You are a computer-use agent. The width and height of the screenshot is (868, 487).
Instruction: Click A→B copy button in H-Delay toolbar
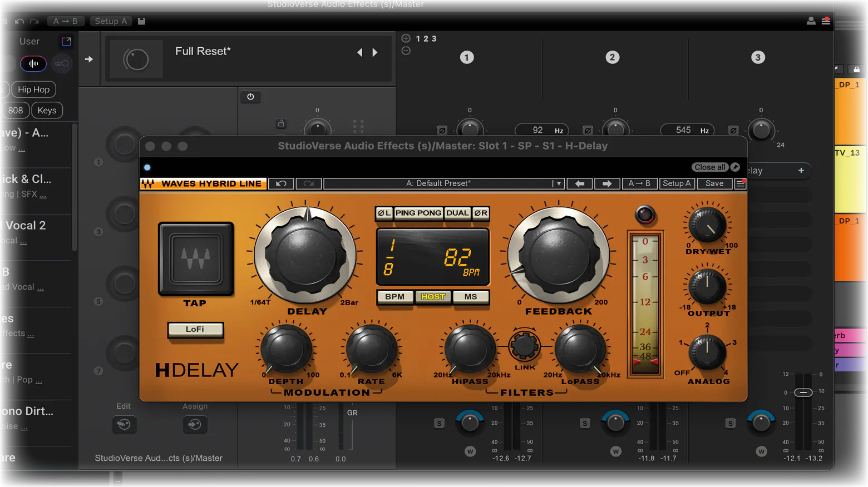point(639,183)
